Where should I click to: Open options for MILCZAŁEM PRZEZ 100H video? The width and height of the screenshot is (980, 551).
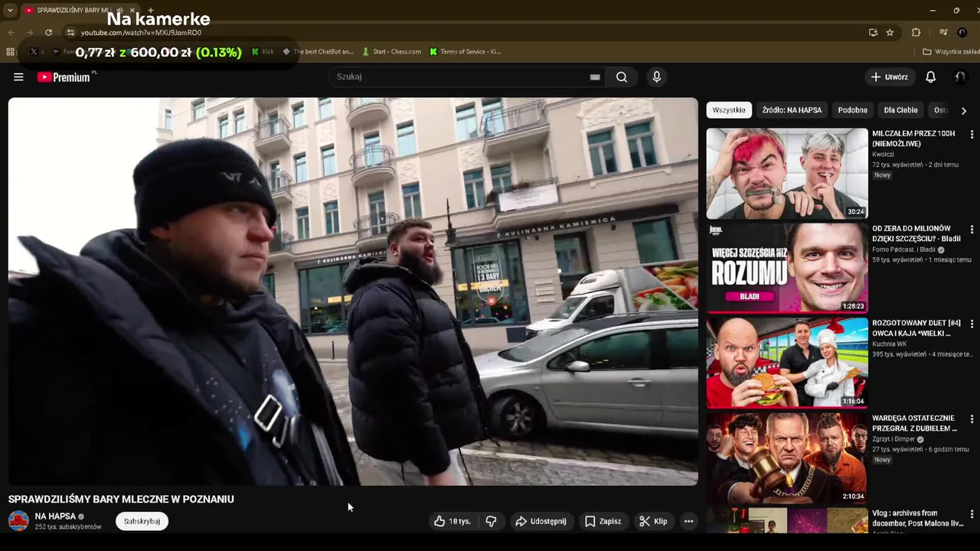(x=972, y=134)
